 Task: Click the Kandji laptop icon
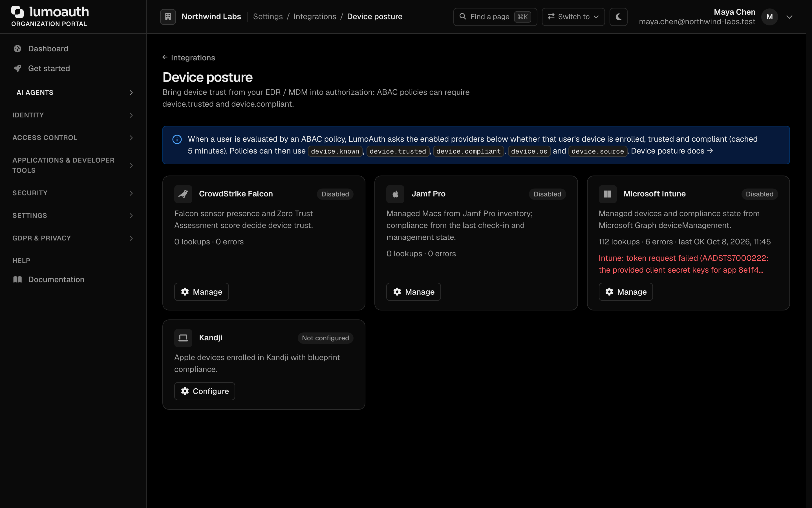pyautogui.click(x=183, y=338)
